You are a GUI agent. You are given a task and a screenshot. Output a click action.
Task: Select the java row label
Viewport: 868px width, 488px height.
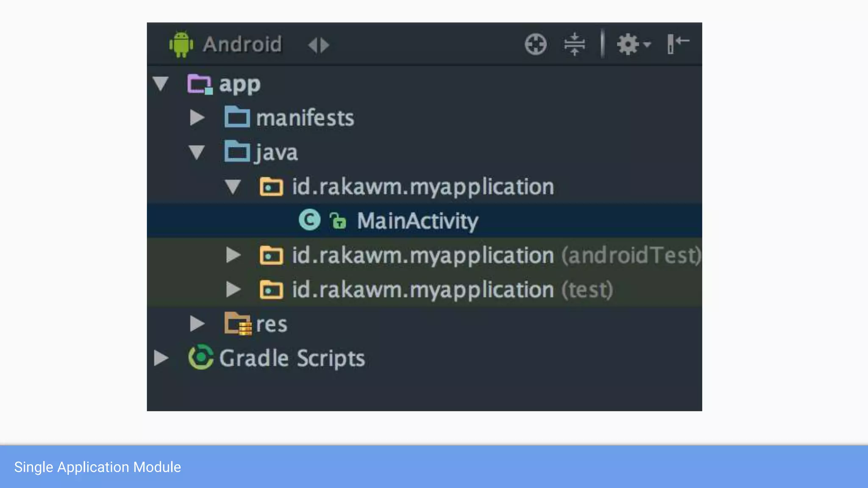[x=276, y=153]
